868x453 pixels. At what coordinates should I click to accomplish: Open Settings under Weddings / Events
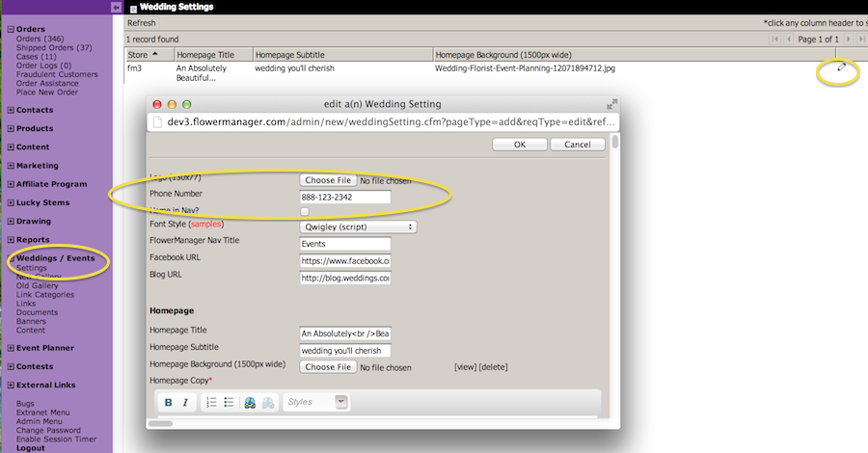(x=31, y=269)
